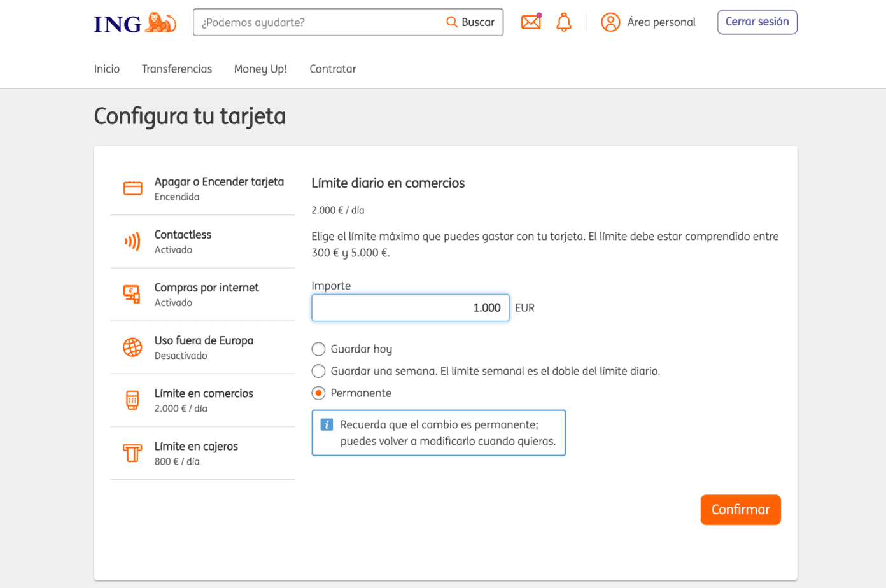Click the Contactless waves icon
Screen dimensions: 886x588
coord(132,241)
